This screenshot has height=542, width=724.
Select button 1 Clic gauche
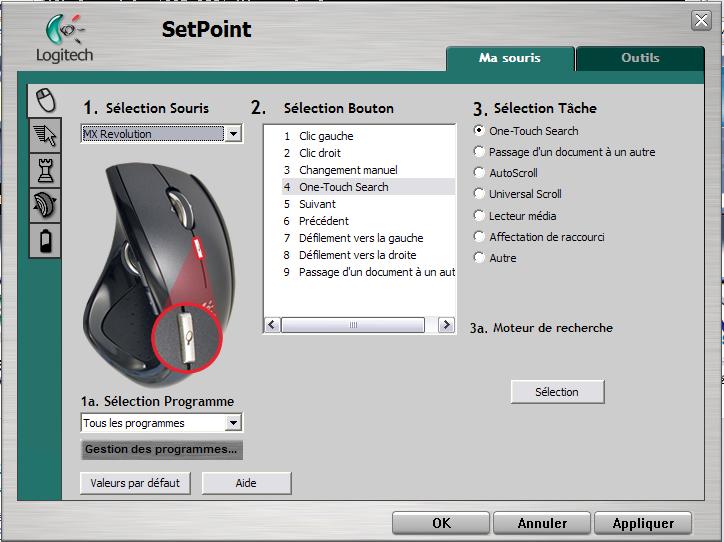coord(368,136)
